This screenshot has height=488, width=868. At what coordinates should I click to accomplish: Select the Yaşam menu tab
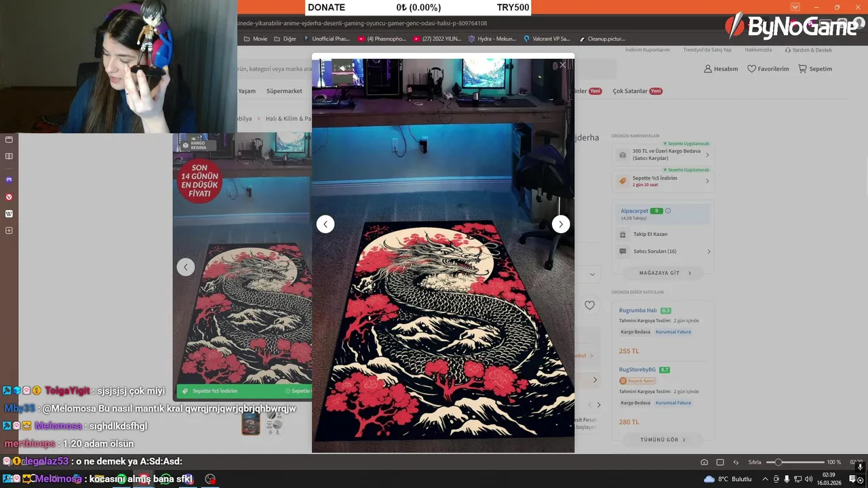click(247, 91)
